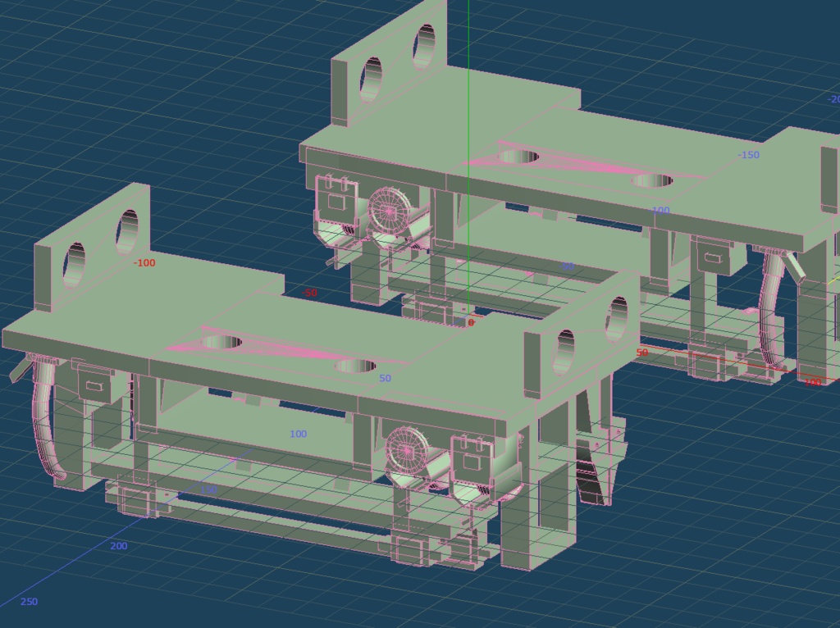The image size is (840, 628).
Task: Click the blue 150 axis label
Action: coord(209,490)
